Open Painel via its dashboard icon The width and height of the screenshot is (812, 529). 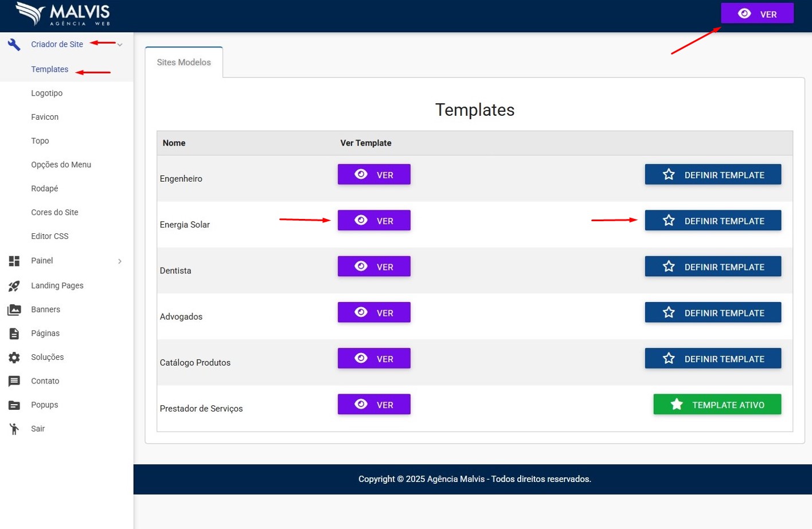click(14, 261)
